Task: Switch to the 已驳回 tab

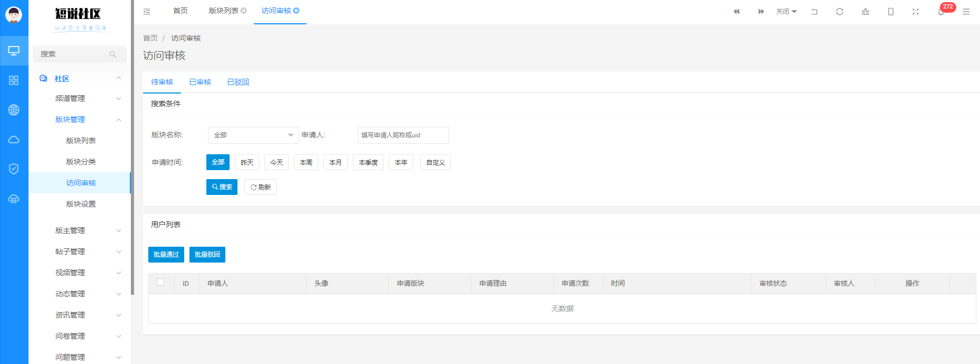Action: 238,82
